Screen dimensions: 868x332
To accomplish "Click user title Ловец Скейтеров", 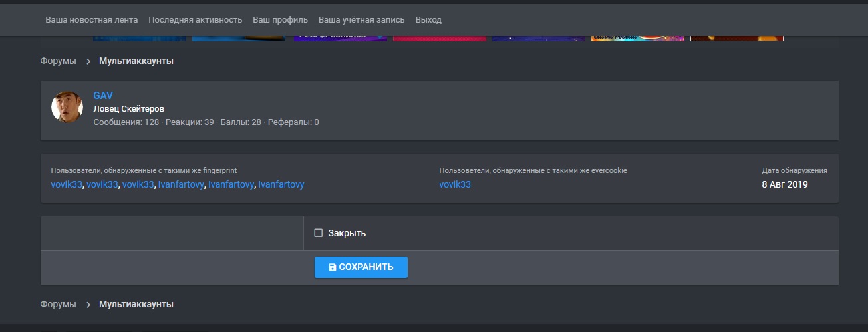I will click(x=129, y=108).
